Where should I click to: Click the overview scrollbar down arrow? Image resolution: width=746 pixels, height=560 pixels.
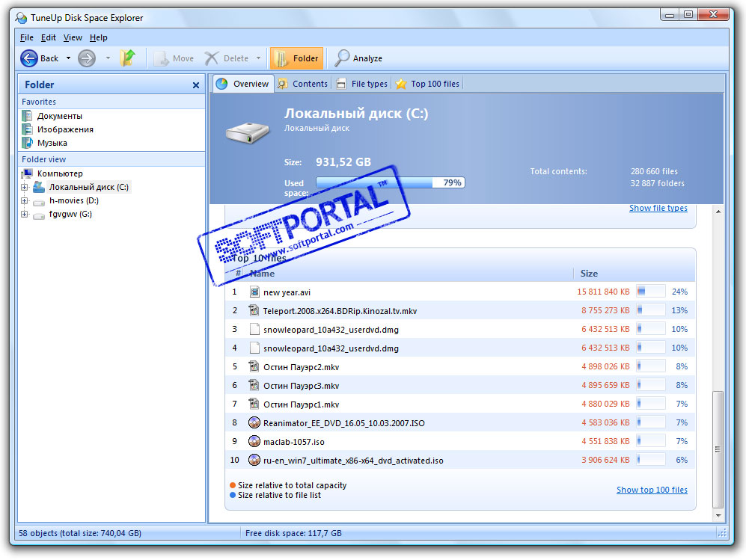[x=718, y=515]
